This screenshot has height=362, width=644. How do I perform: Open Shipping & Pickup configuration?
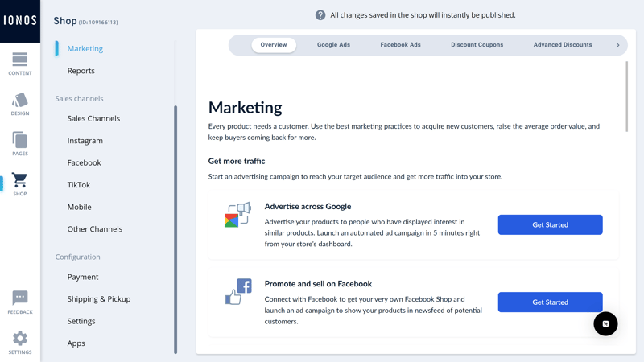click(99, 298)
